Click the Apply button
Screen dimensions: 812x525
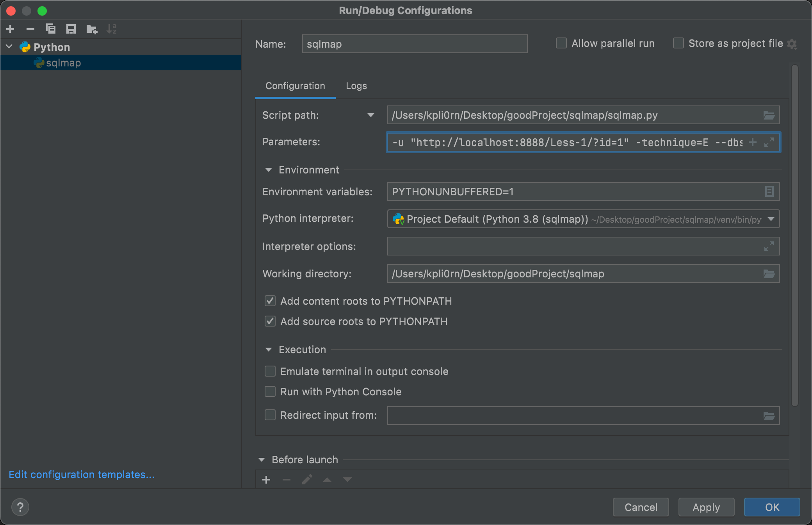pyautogui.click(x=706, y=507)
